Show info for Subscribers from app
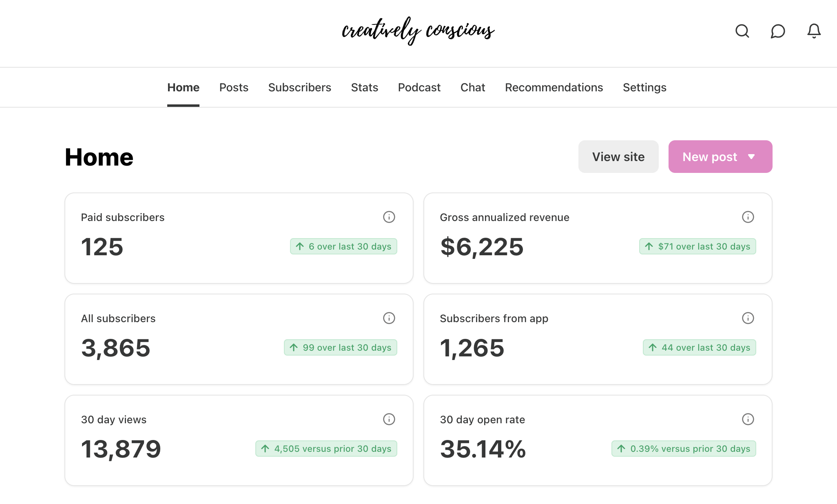The width and height of the screenshot is (837, 504). [x=748, y=318]
